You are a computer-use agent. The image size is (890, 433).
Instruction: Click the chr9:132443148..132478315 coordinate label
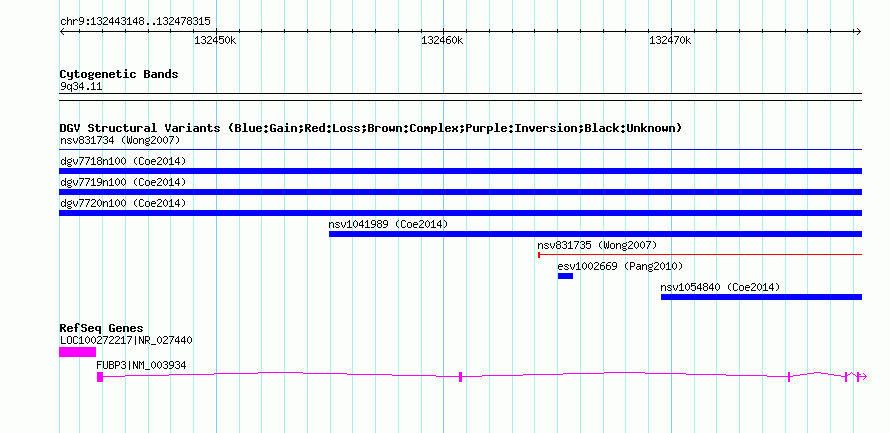click(x=135, y=22)
